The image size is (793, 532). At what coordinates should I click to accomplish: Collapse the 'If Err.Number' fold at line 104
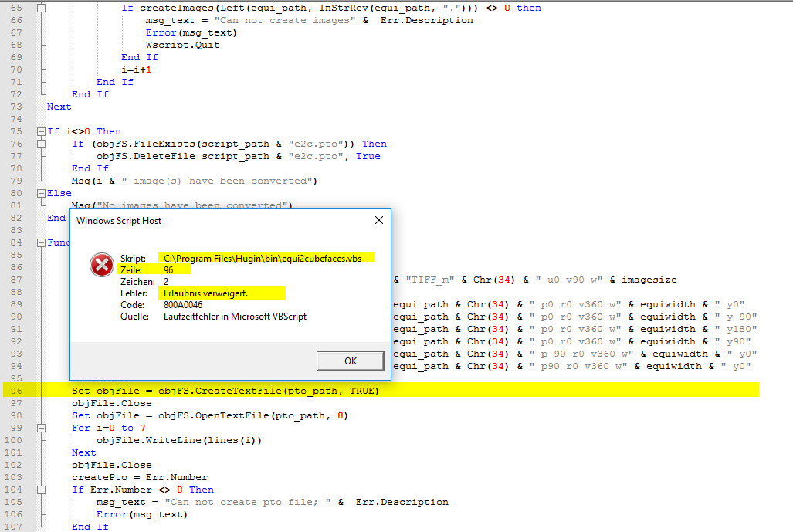pyautogui.click(x=41, y=490)
